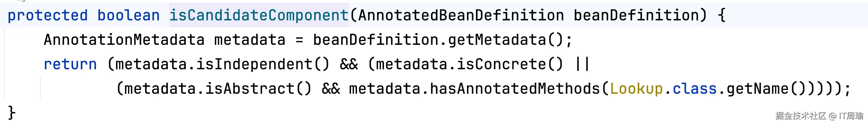Click the AnnotatedBeanDefinition parameter type

[461, 16]
